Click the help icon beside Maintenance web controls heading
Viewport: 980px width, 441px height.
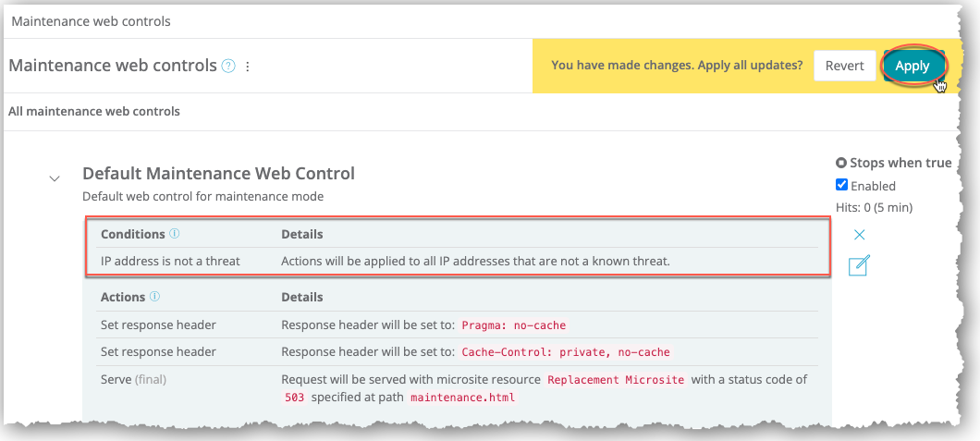(x=228, y=67)
